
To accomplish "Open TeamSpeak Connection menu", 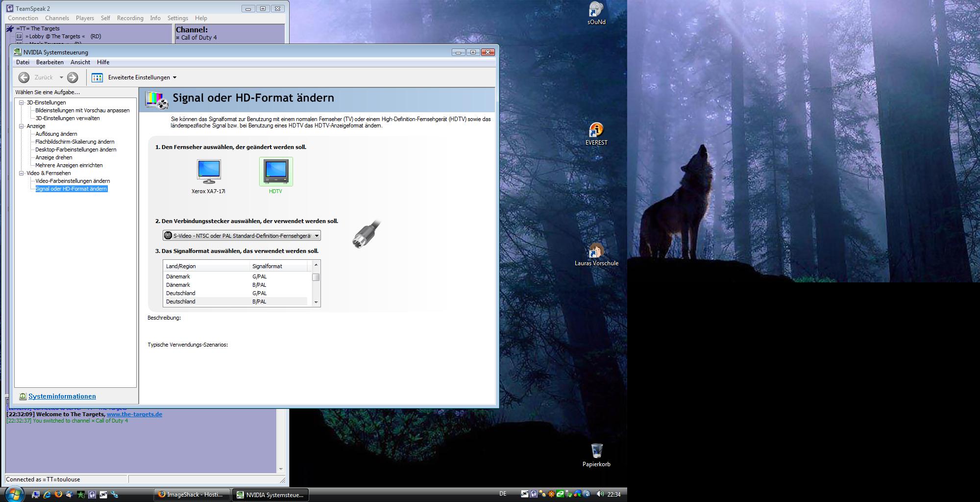I will coord(23,18).
